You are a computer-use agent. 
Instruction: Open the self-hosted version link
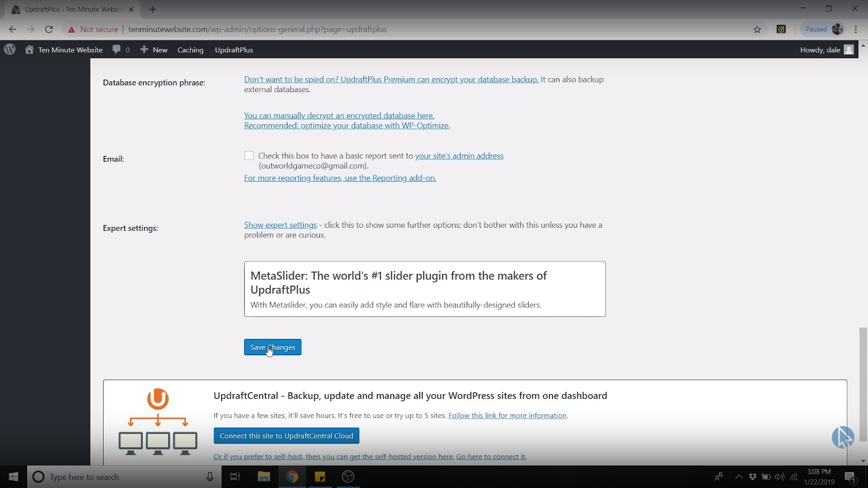[x=334, y=457]
